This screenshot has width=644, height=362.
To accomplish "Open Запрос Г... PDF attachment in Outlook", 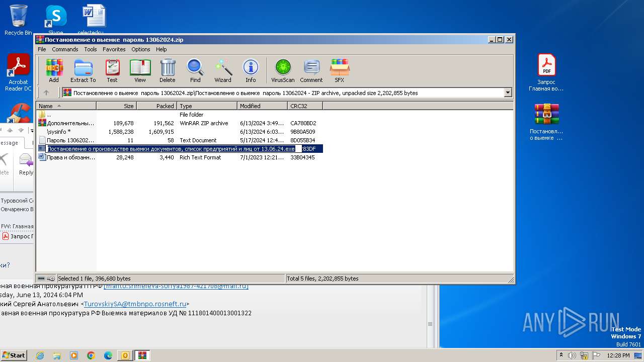I will [x=18, y=236].
